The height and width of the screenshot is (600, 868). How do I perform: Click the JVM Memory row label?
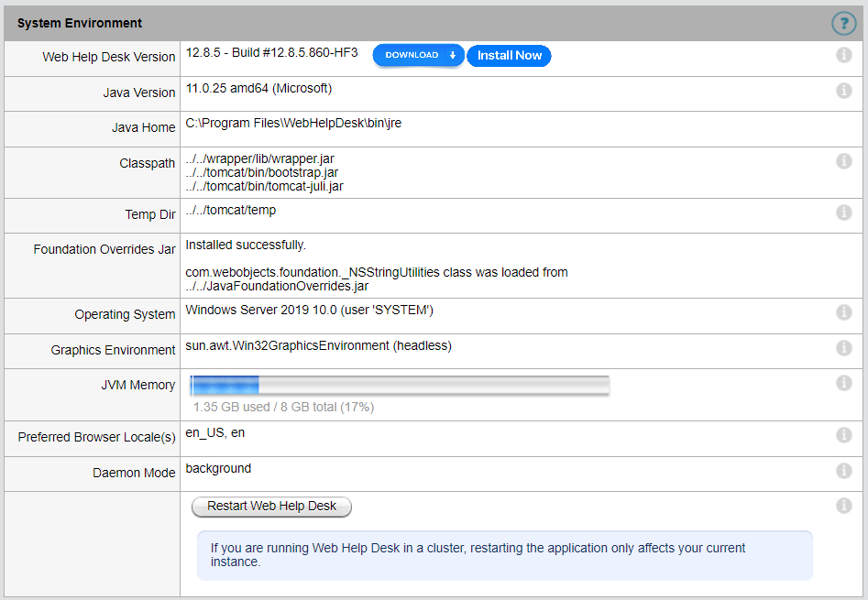137,385
